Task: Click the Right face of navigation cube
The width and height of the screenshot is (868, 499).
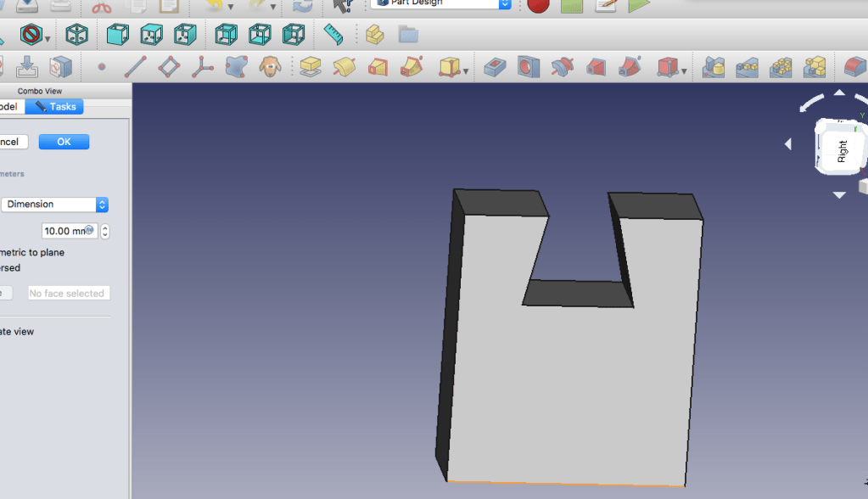Action: pyautogui.click(x=842, y=151)
